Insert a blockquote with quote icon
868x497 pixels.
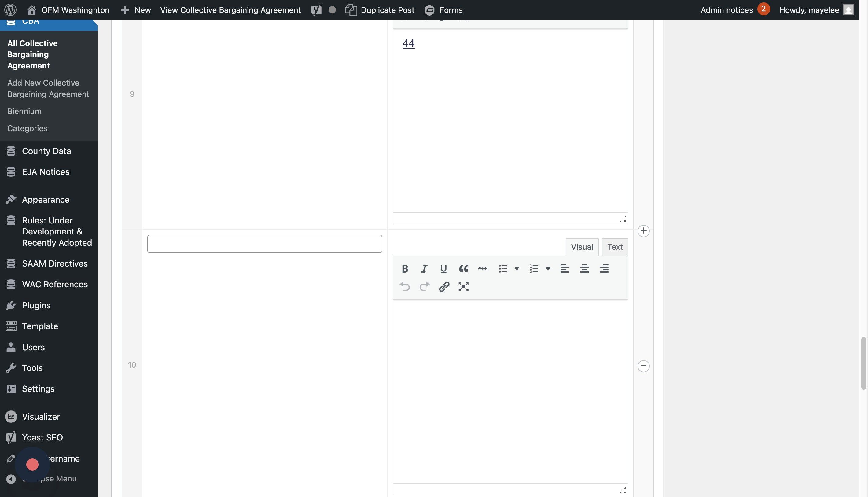pyautogui.click(x=463, y=269)
